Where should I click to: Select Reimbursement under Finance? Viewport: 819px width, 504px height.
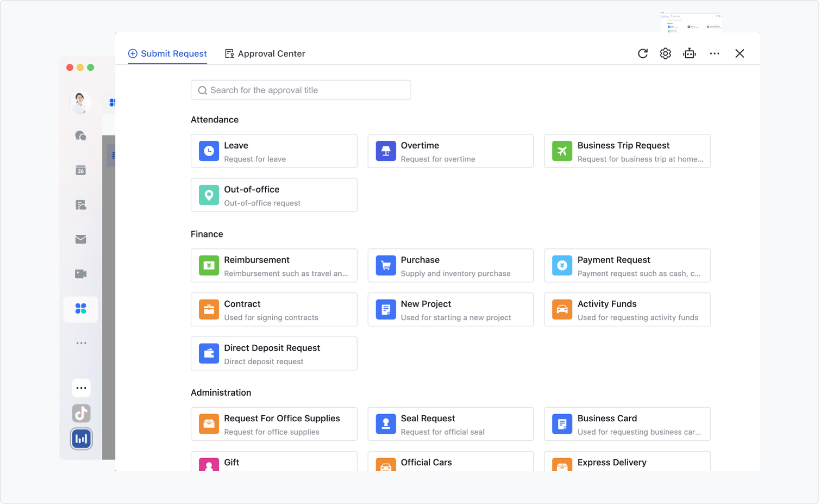[274, 265]
